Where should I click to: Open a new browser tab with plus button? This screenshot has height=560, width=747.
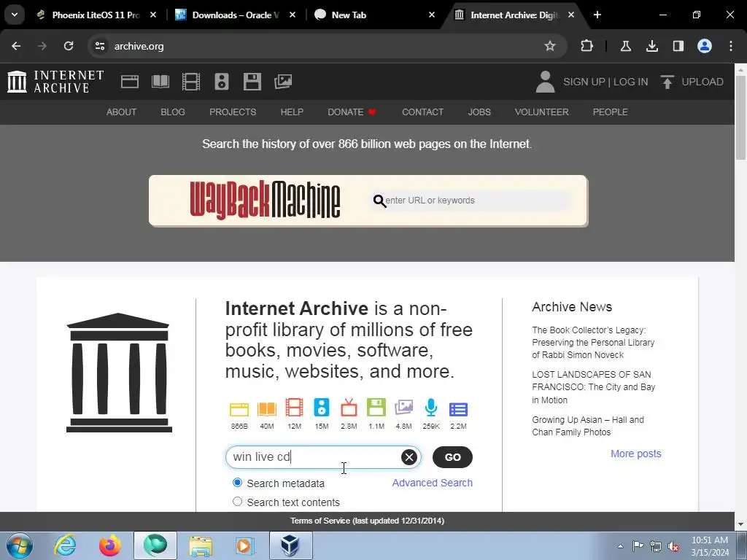[597, 15]
